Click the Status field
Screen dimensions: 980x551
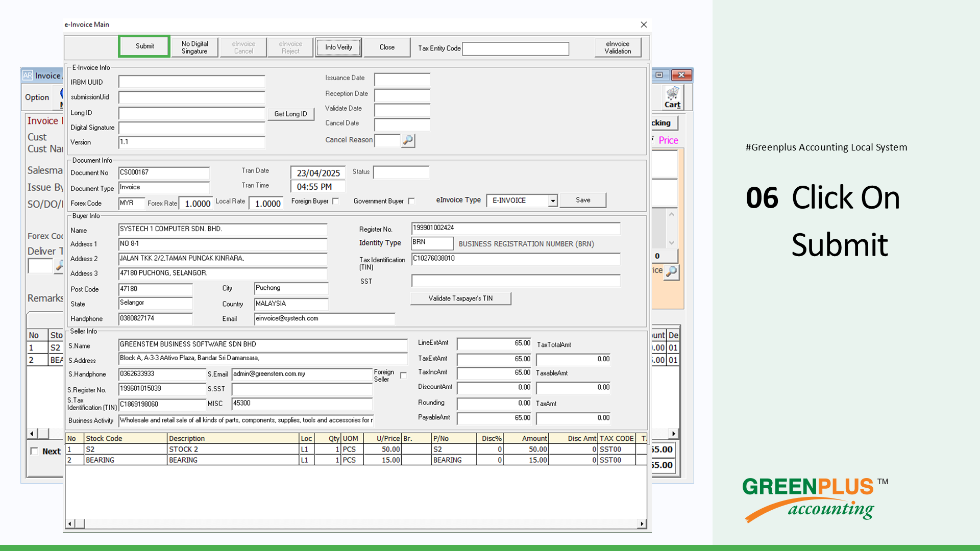(x=401, y=172)
